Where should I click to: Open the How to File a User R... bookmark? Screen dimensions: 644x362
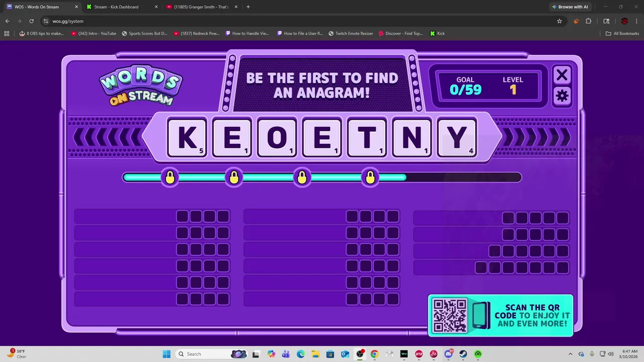pyautogui.click(x=299, y=34)
